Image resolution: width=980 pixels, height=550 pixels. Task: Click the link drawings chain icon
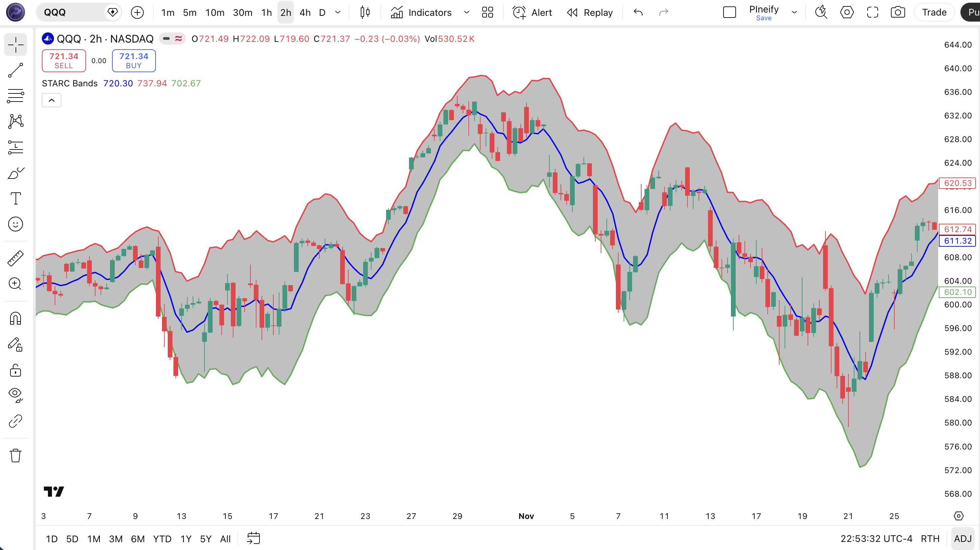(16, 421)
